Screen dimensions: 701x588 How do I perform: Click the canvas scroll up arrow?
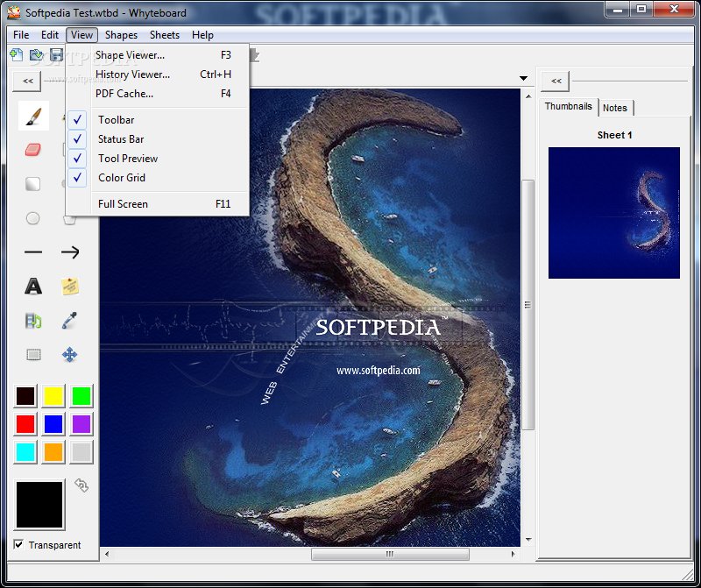pos(528,96)
